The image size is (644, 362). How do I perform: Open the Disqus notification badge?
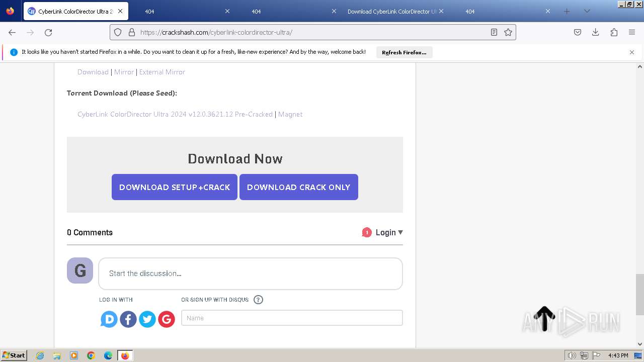367,232
